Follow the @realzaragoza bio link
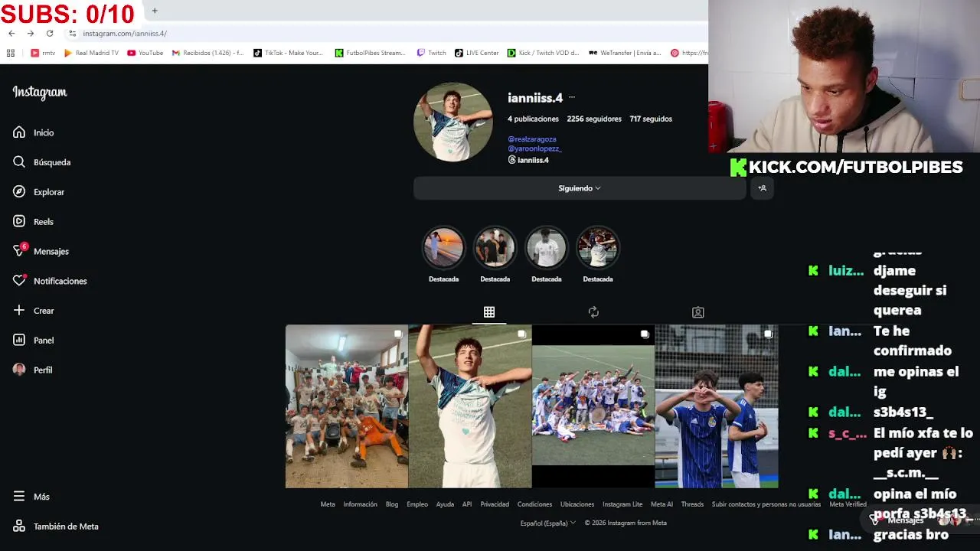Viewport: 980px width, 551px height. [532, 139]
